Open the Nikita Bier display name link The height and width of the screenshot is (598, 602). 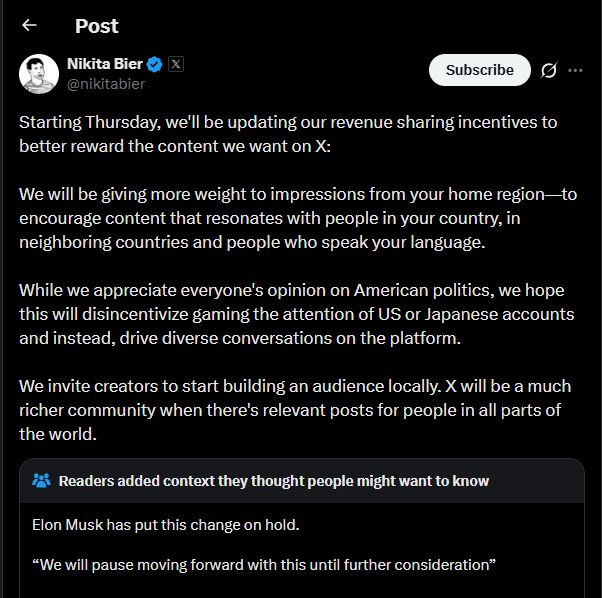pyautogui.click(x=105, y=65)
